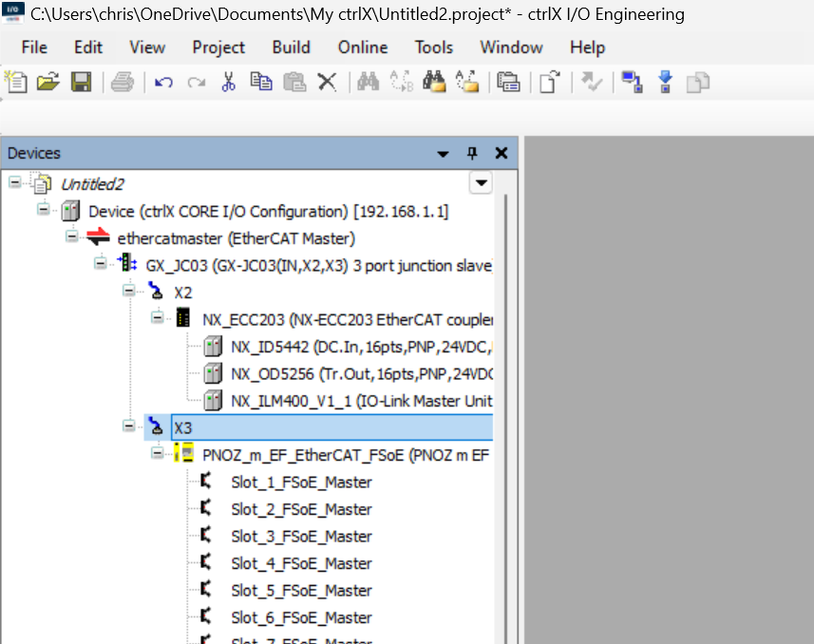Collapse the X3 port node
The height and width of the screenshot is (644, 814).
(129, 426)
